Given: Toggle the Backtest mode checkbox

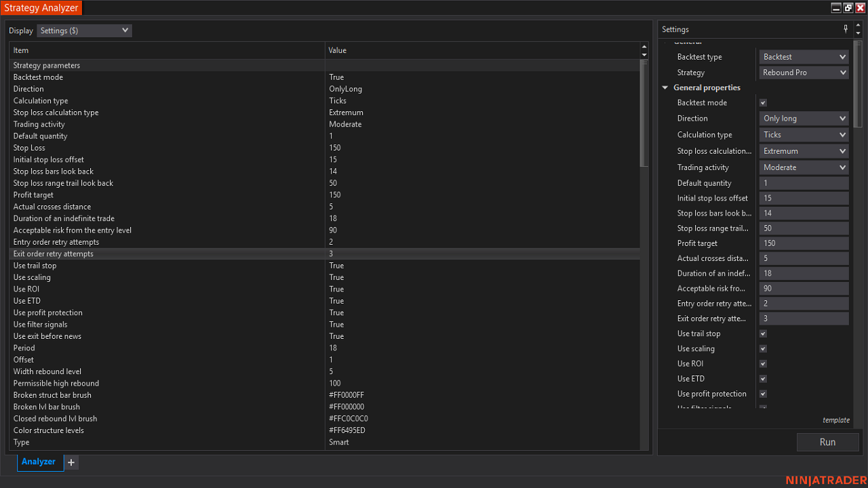Looking at the screenshot, I should click(763, 103).
